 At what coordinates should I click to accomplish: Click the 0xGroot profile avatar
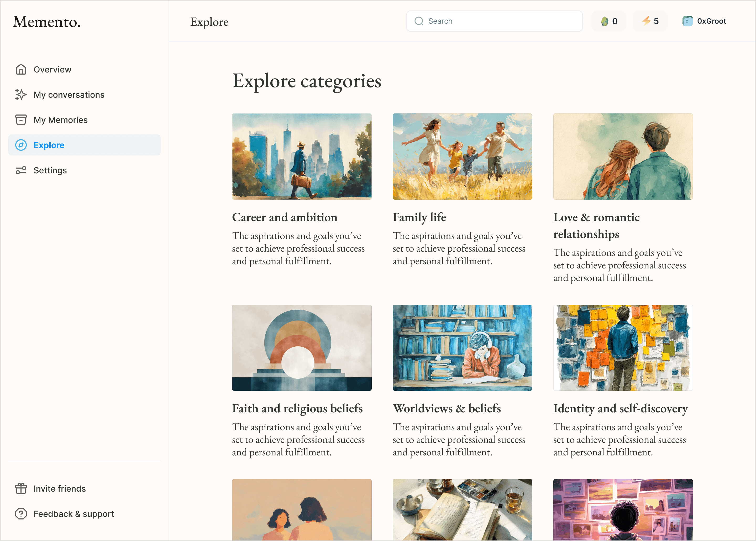(687, 21)
